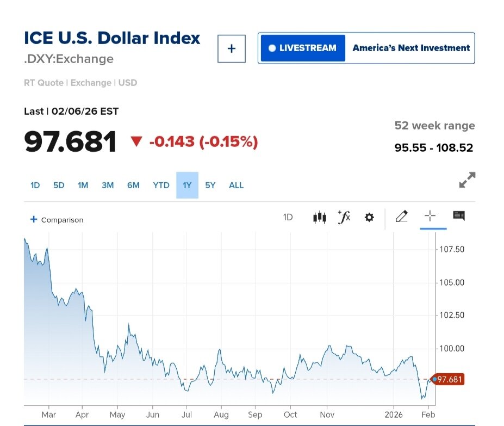Add a Comparison symbol

(x=57, y=220)
